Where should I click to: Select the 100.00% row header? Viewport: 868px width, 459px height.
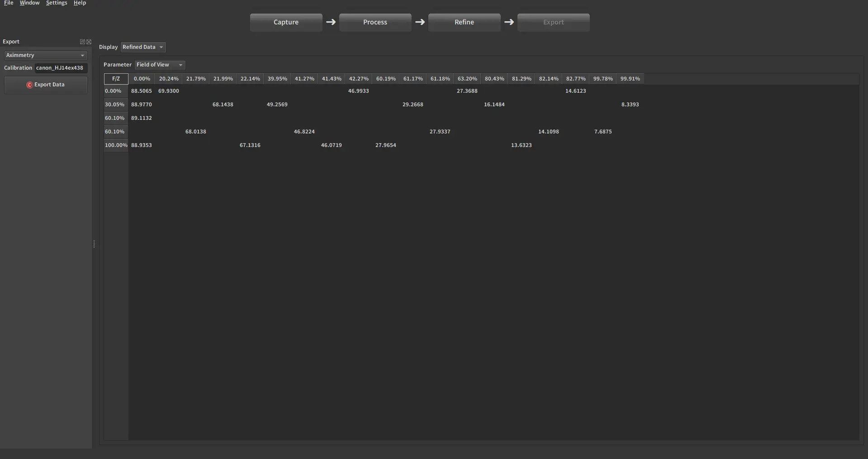click(x=116, y=145)
